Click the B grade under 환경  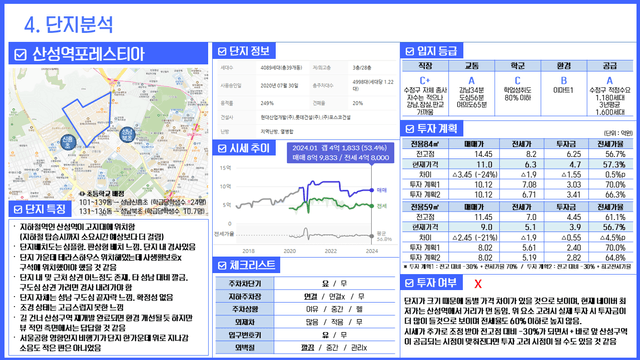(x=564, y=81)
